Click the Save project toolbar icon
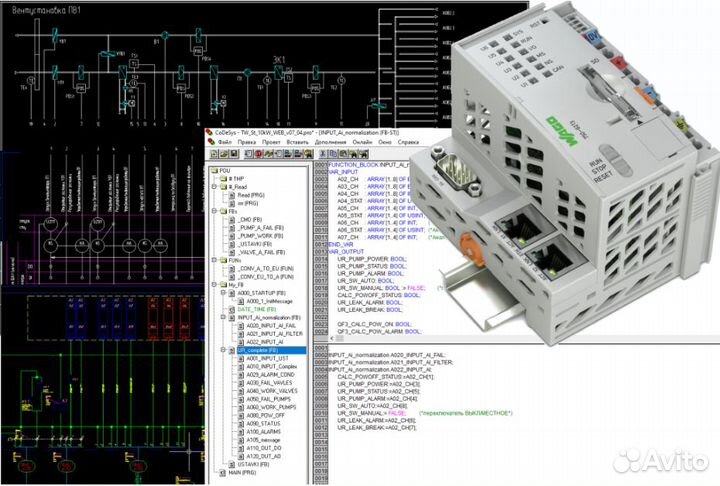The image size is (720, 486). click(232, 155)
